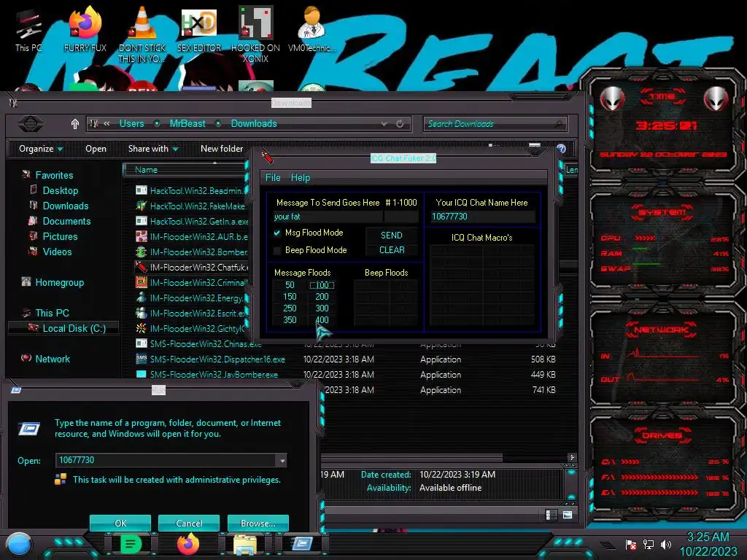Viewport: 747px width, 560px height.
Task: Open the Organize dropdown menu
Action: (x=41, y=149)
